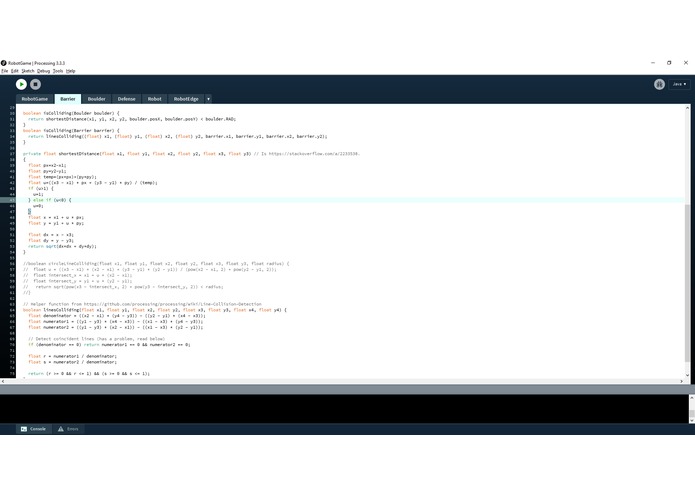This screenshot has width=695, height=494.
Task: Select the RobotEdge tab
Action: (186, 99)
